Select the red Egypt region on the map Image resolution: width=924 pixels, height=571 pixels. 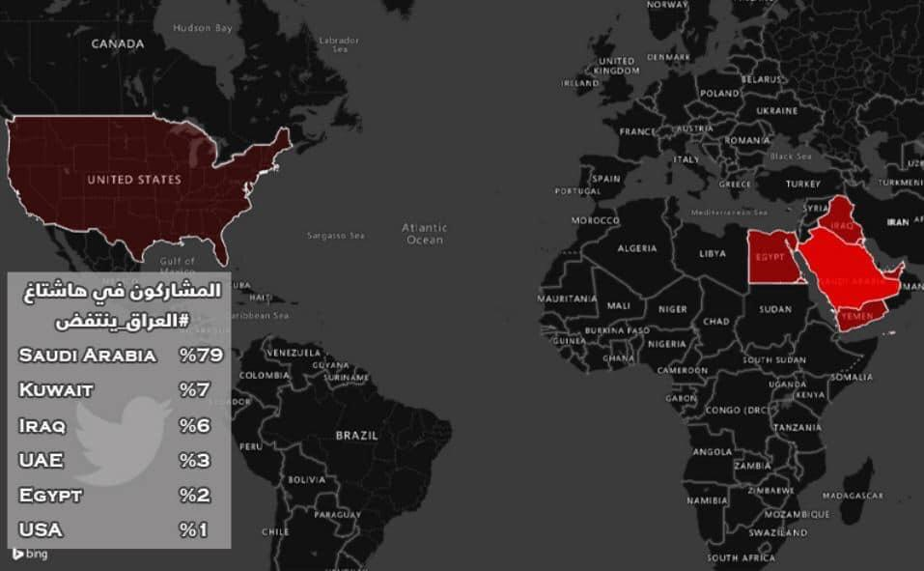click(x=770, y=257)
